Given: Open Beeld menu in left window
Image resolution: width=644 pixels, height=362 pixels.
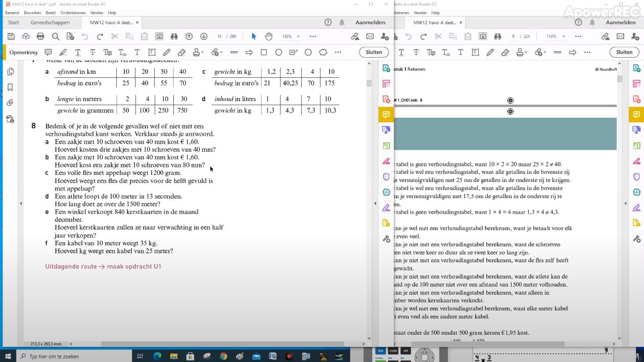Looking at the screenshot, I should [x=51, y=13].
